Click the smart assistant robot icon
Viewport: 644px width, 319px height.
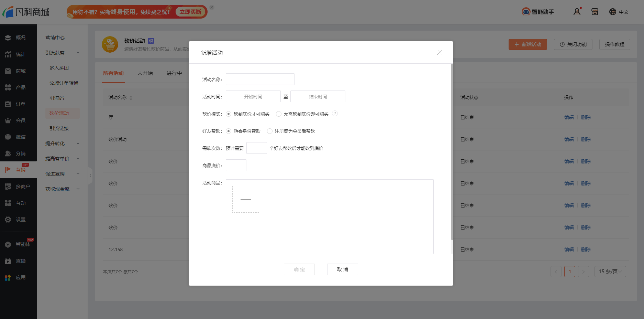point(526,12)
